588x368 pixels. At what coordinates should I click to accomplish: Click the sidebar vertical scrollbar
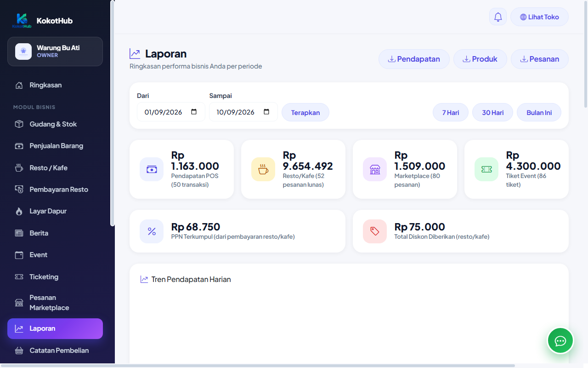(x=112, y=113)
